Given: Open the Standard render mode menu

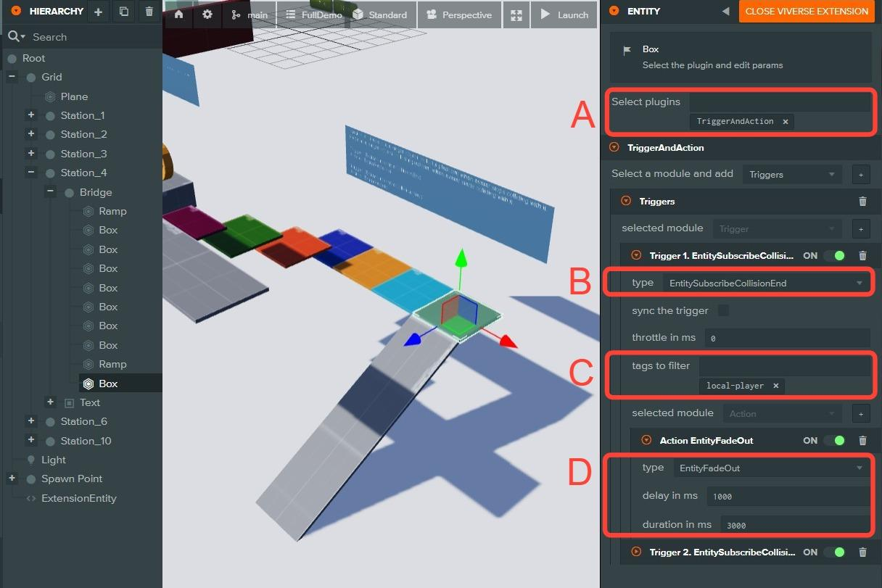Looking at the screenshot, I should 380,15.
